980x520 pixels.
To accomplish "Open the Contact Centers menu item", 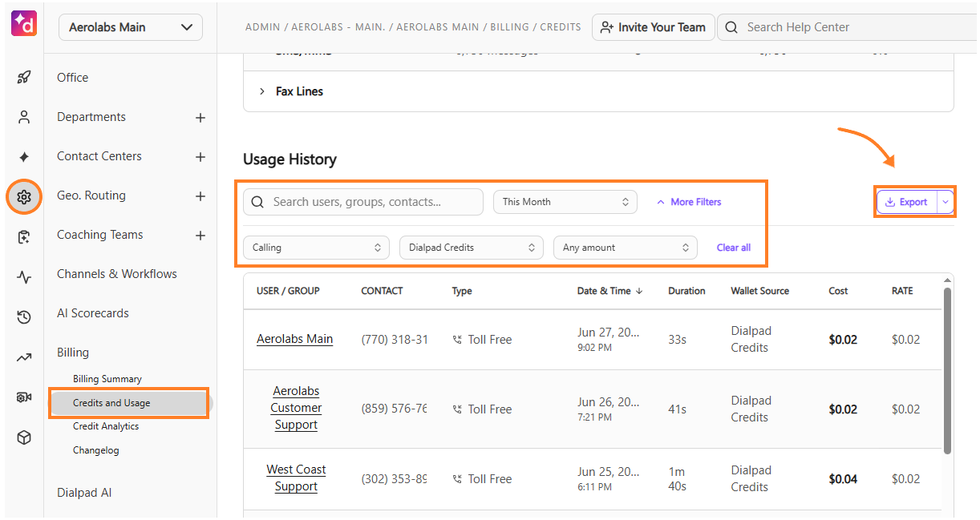I will (99, 156).
